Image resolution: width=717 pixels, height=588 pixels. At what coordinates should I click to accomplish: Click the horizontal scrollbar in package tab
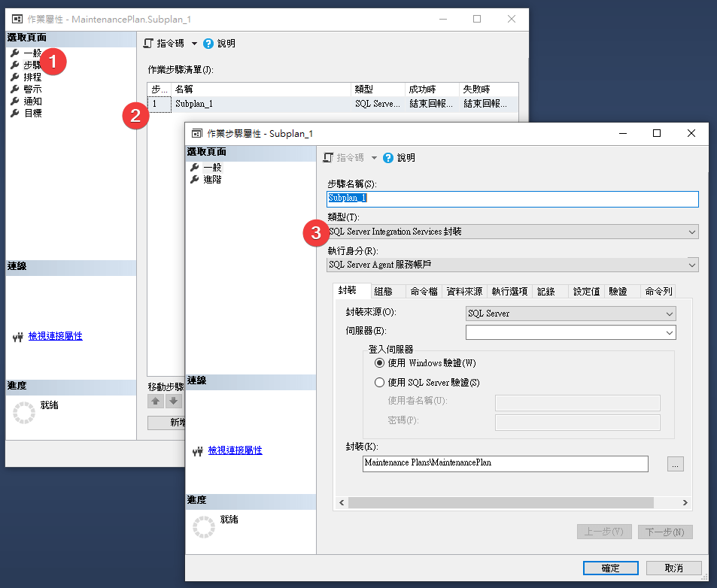(x=512, y=502)
